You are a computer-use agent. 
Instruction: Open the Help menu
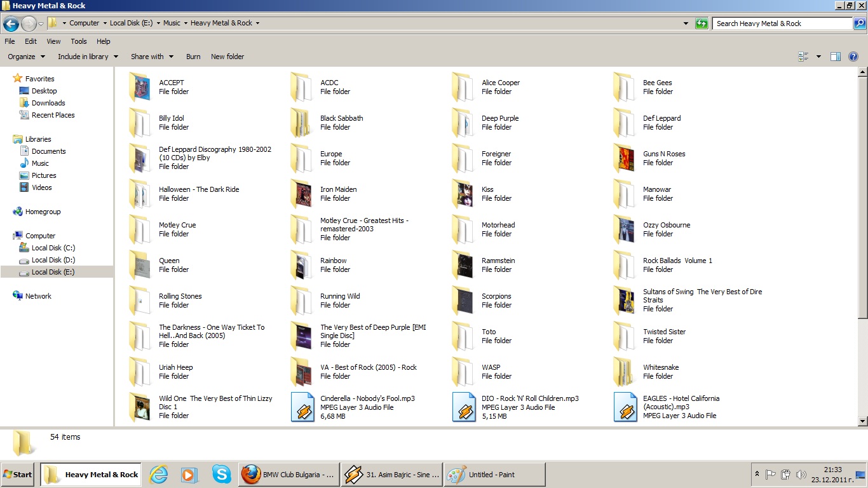coord(103,41)
